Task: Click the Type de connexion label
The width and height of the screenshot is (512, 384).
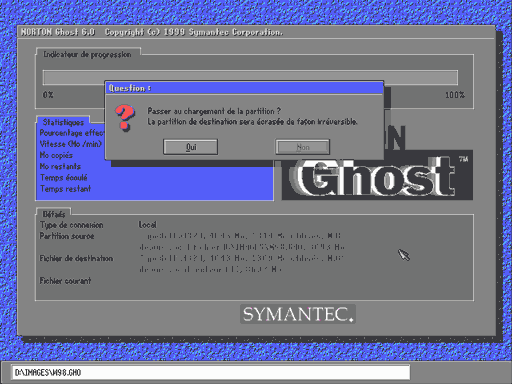Action: click(x=72, y=225)
